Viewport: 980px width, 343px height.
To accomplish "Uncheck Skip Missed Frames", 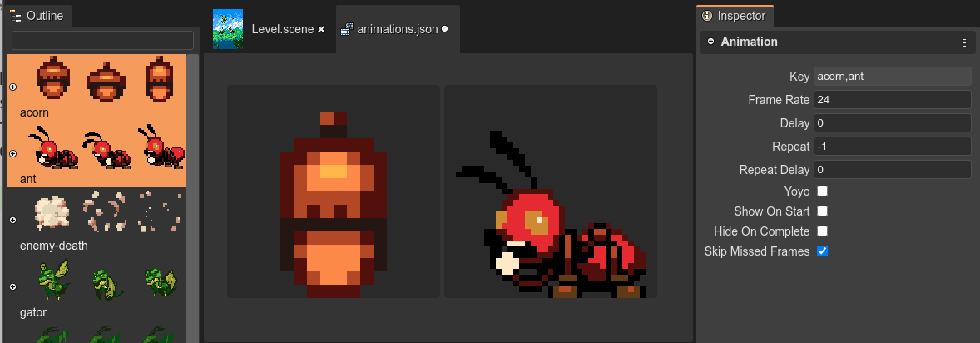I will pos(822,251).
